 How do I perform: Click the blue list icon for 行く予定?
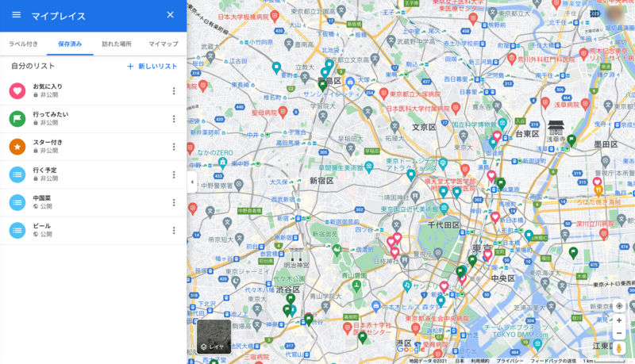(x=17, y=174)
